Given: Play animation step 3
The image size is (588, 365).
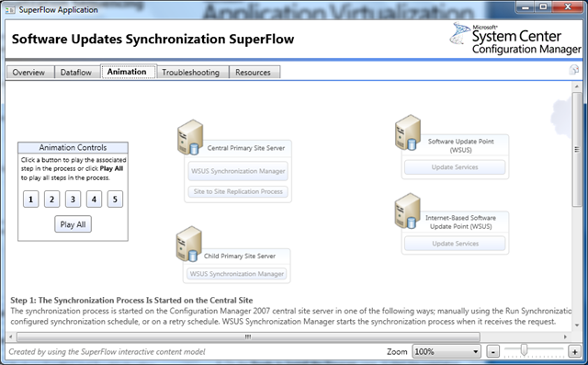Looking at the screenshot, I should click(73, 200).
